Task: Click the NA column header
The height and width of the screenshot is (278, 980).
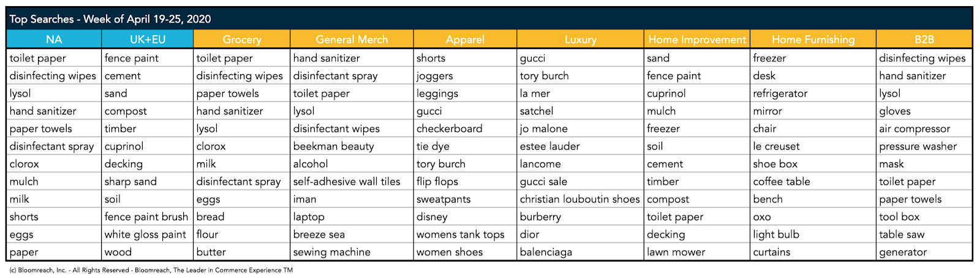Action: (54, 39)
